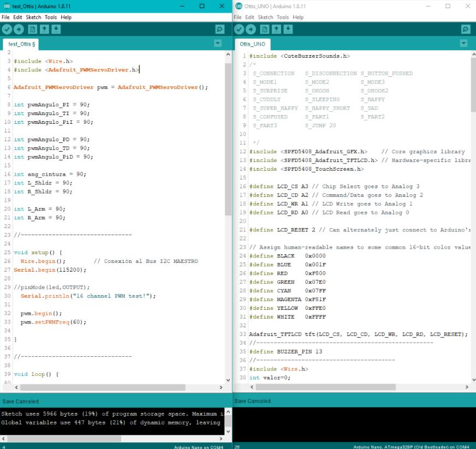Open Serial Monitor in Ottis_UNO window
This screenshot has width=476, height=449.
pyautogui.click(x=466, y=29)
